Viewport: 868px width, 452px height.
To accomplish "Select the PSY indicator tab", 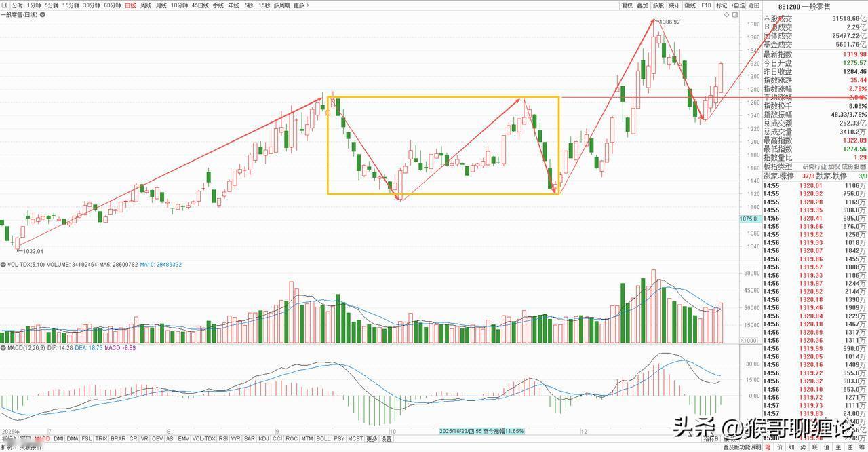I will [339, 439].
